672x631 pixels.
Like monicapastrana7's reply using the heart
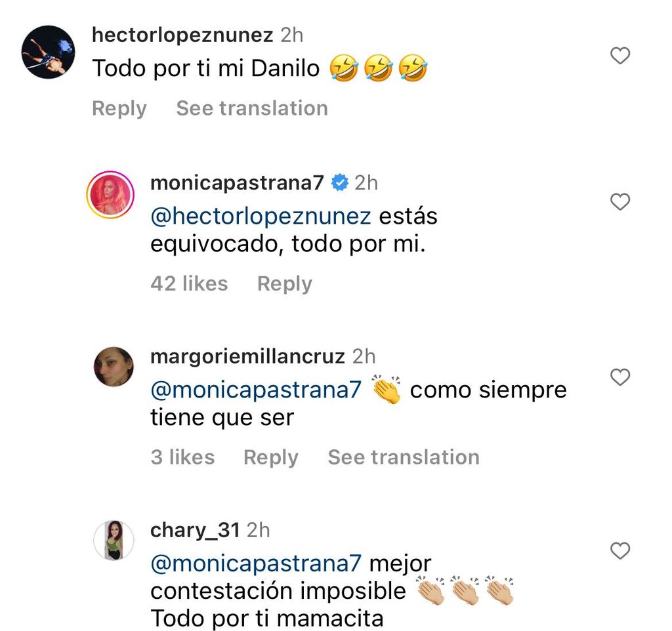[619, 202]
